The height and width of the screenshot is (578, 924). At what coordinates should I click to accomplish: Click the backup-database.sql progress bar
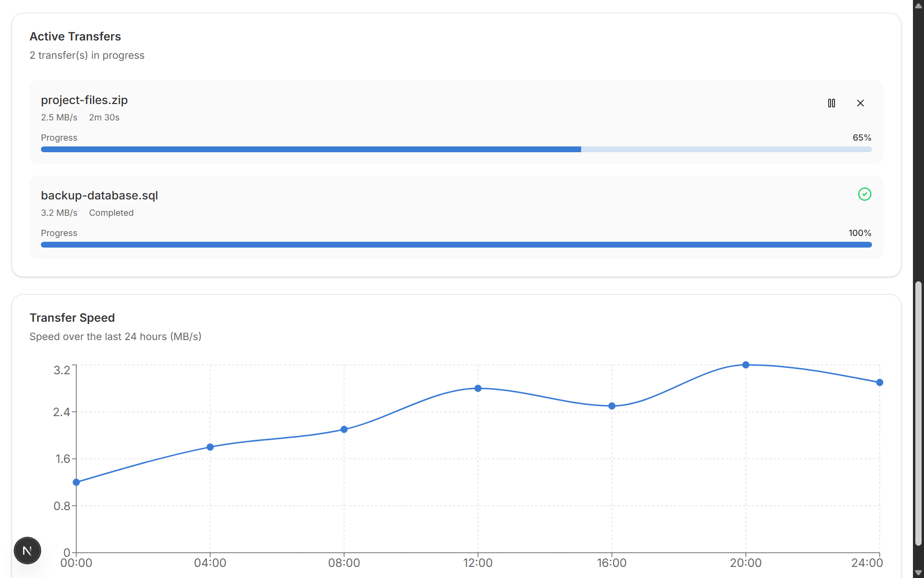456,245
